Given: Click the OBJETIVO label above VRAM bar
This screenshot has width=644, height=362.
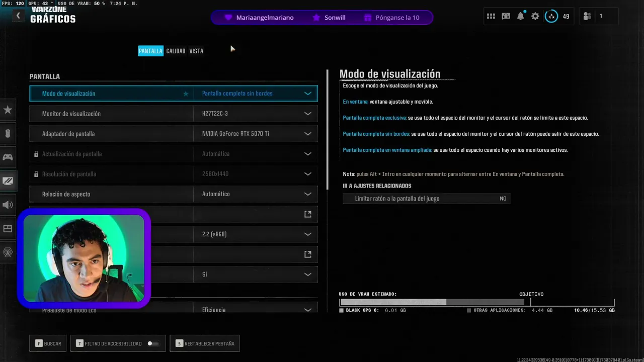Looking at the screenshot, I should pos(531,294).
